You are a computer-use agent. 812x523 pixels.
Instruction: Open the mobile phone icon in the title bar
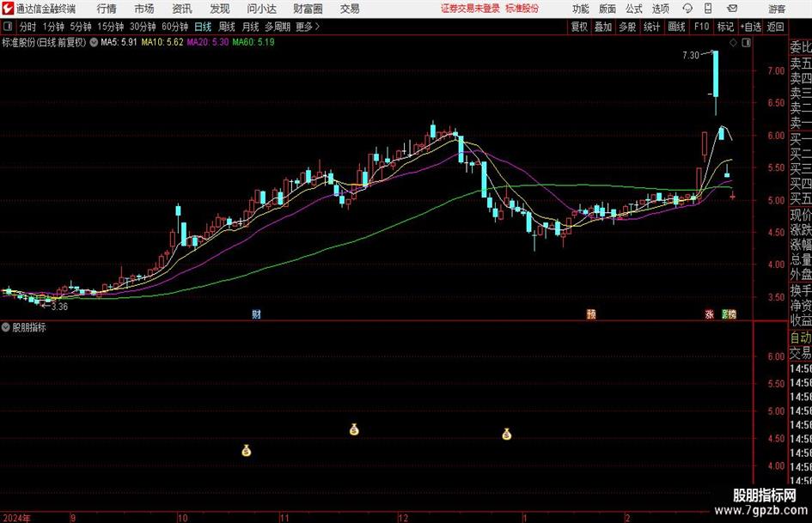tap(708, 9)
